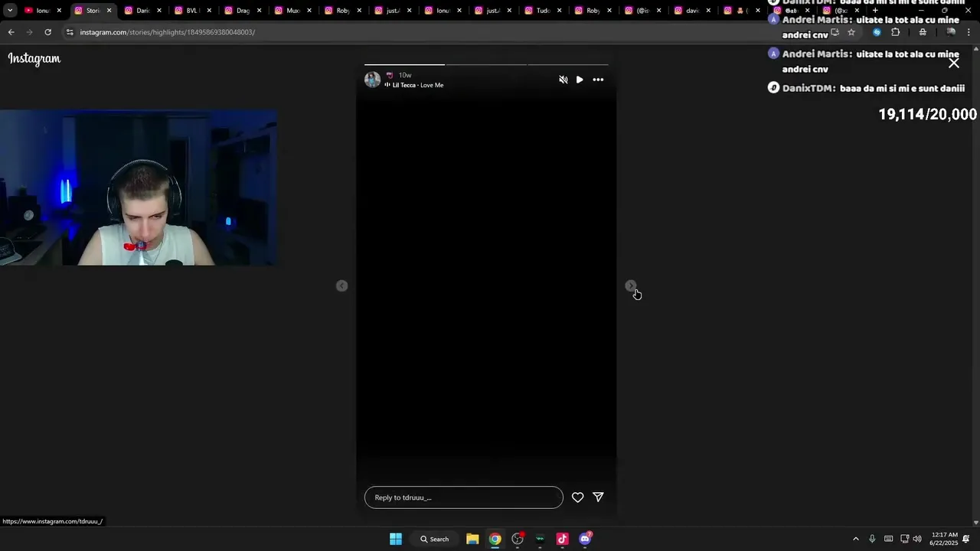
Task: Open the notifications bell icon
Action: click(x=966, y=539)
